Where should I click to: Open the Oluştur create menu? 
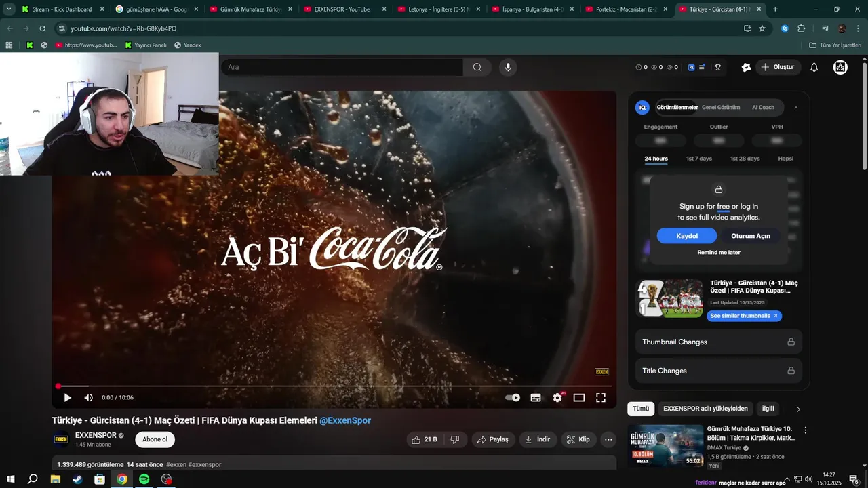(x=778, y=67)
